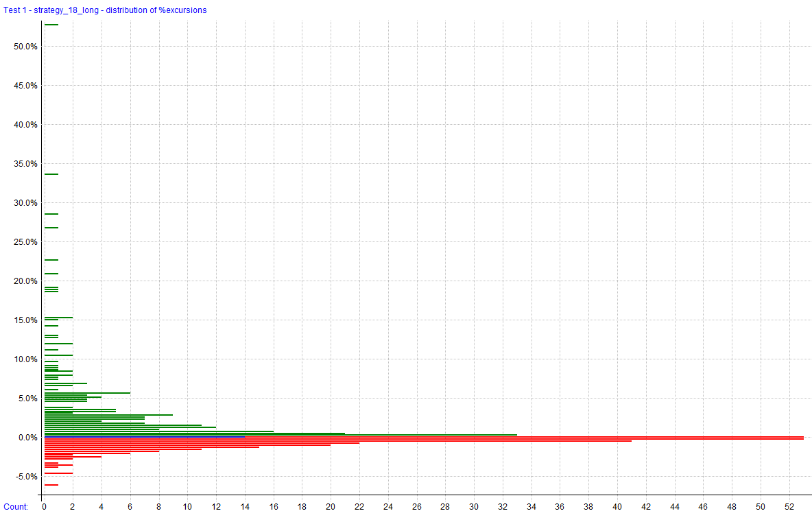Click the count axis label 26
The height and width of the screenshot is (522, 812).
click(x=417, y=506)
